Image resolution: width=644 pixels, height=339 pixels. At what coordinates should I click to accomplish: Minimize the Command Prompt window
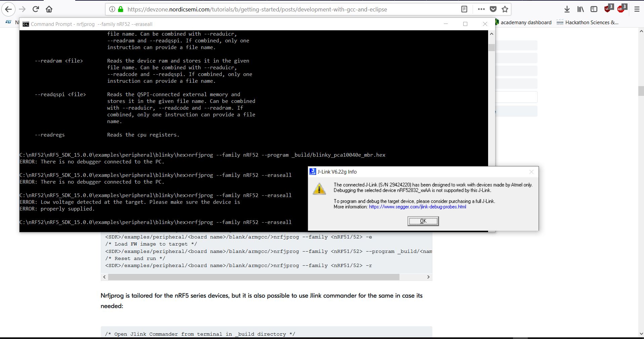click(x=446, y=24)
